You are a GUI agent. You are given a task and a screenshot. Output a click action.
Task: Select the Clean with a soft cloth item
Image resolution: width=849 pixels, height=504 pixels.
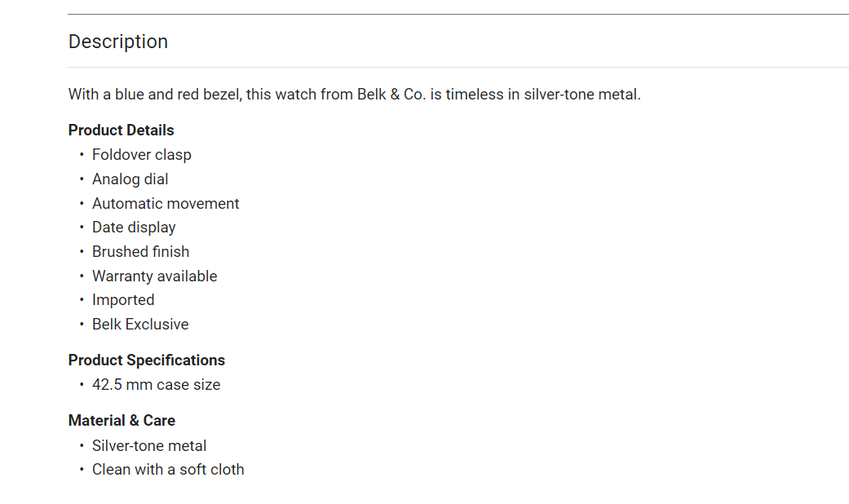168,470
